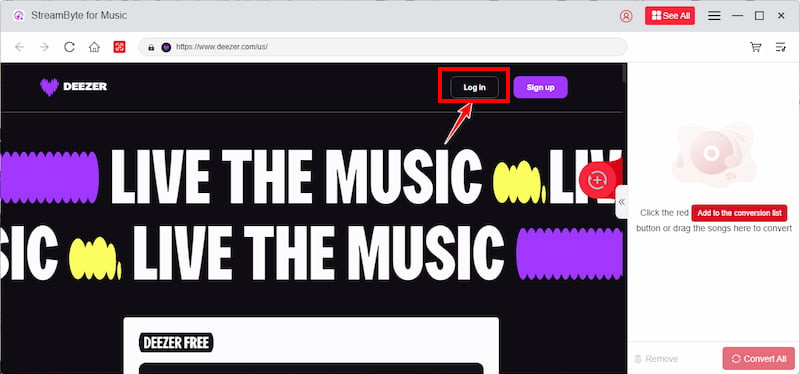Click the red service switch icon
This screenshot has height=374, width=800.
click(x=119, y=47)
